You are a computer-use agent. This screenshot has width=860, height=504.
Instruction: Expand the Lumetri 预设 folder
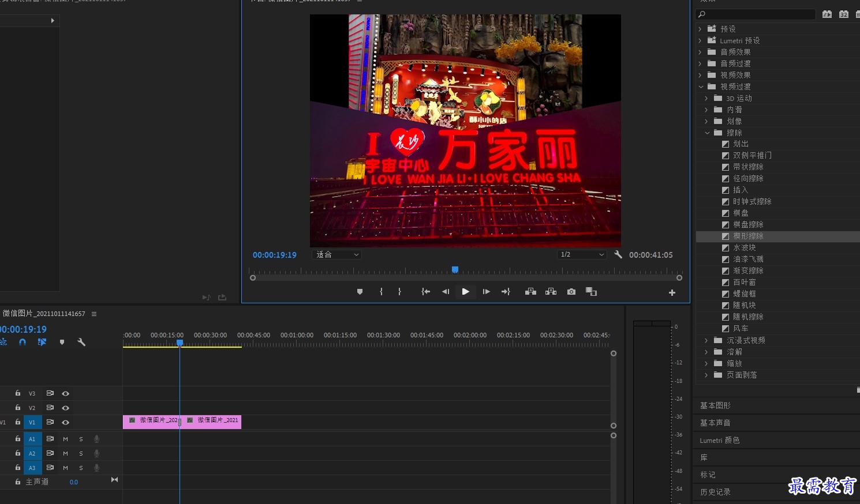pyautogui.click(x=700, y=40)
